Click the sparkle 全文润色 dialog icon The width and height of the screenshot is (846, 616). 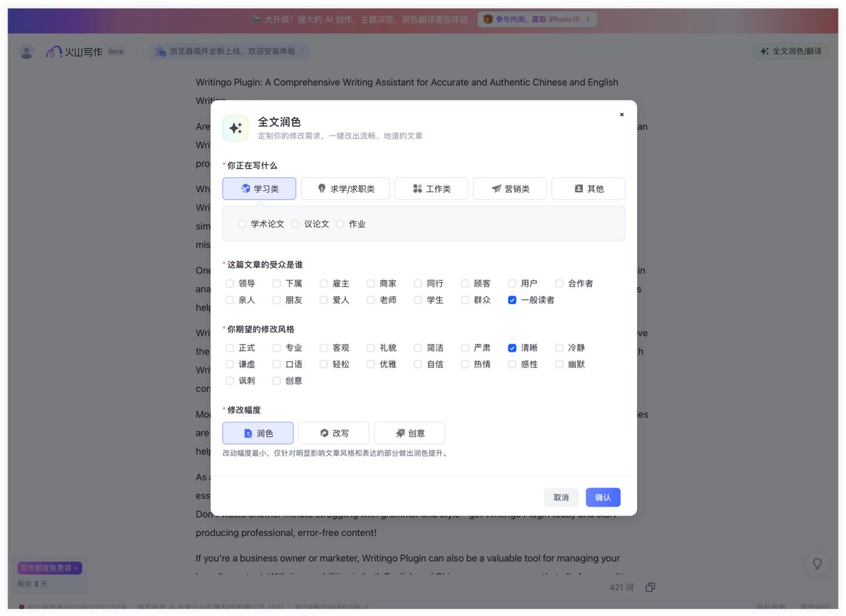tap(236, 128)
